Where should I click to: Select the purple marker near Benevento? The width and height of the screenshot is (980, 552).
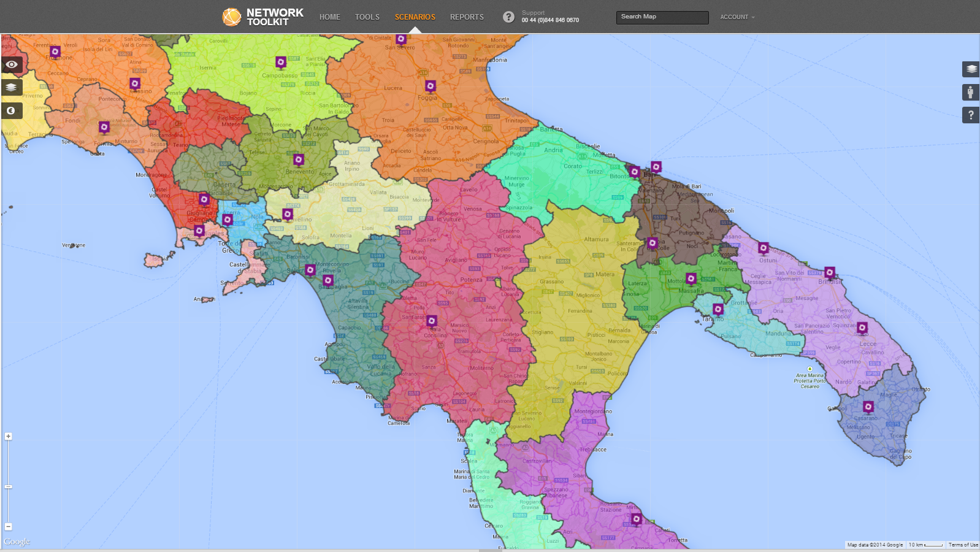(x=299, y=159)
